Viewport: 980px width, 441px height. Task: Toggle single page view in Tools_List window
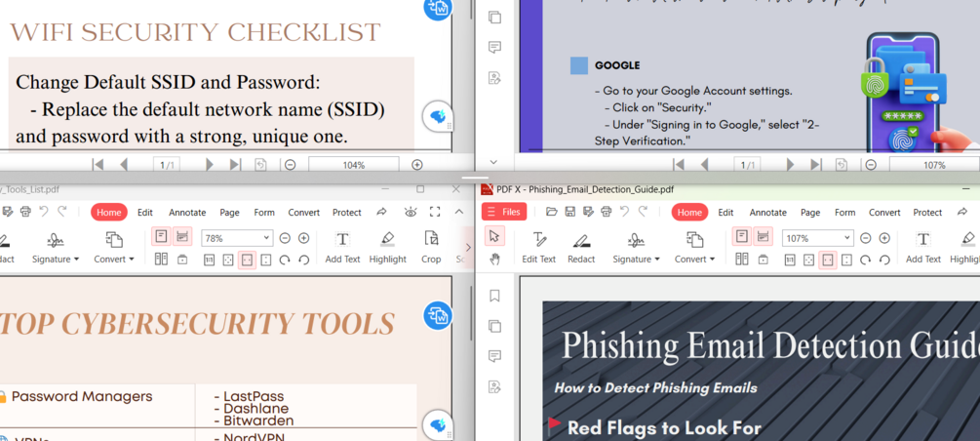[x=161, y=236]
